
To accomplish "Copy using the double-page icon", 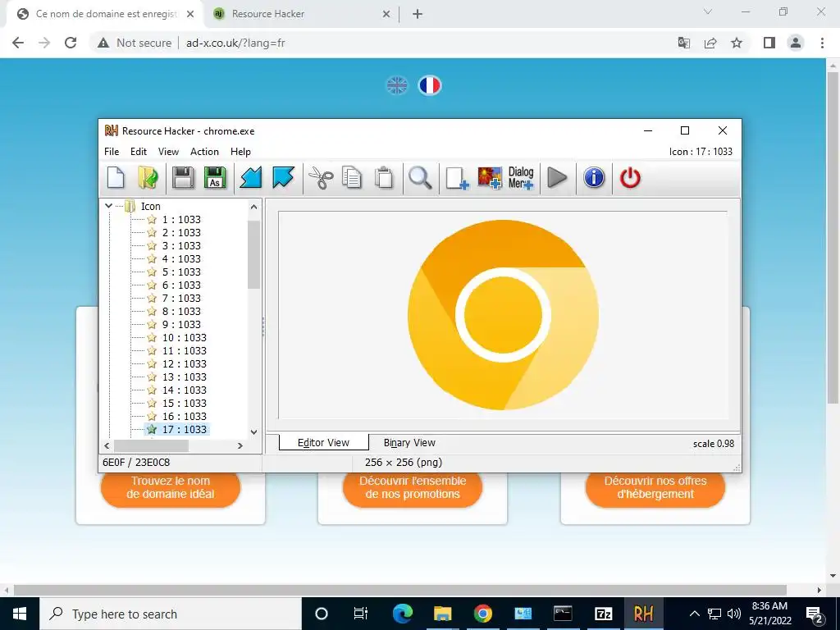I will click(x=352, y=178).
